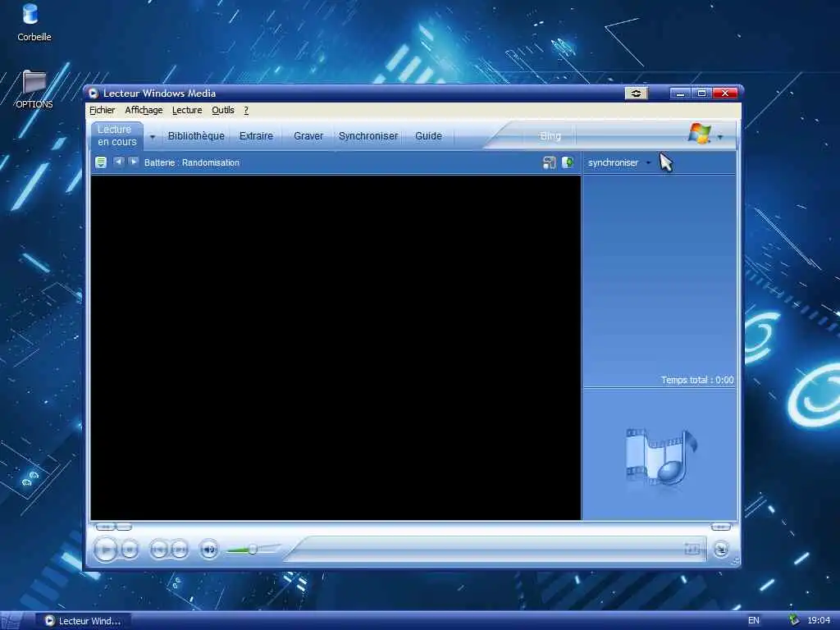The image size is (840, 630).
Task: Open the Lecture menu
Action: tap(187, 110)
